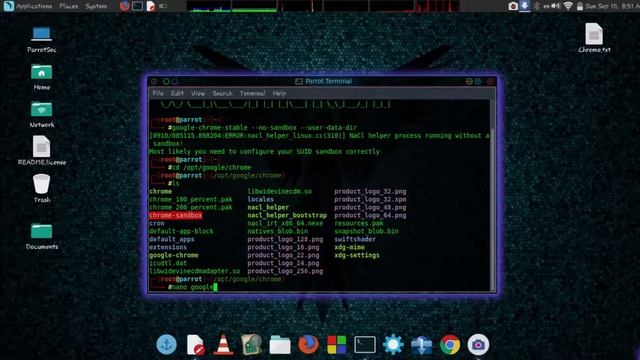Click the libwidevinecdm.so entry
Screen dimensions: 640x360
[280, 191]
